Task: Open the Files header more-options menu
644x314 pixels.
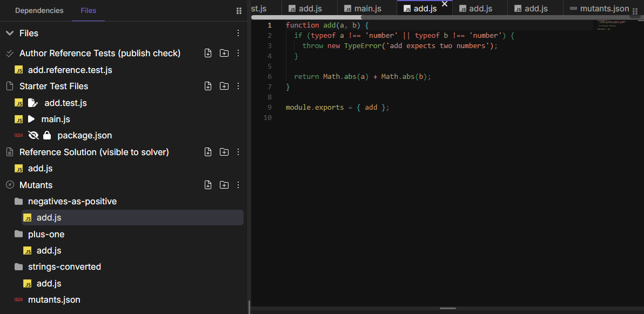Action: click(238, 34)
